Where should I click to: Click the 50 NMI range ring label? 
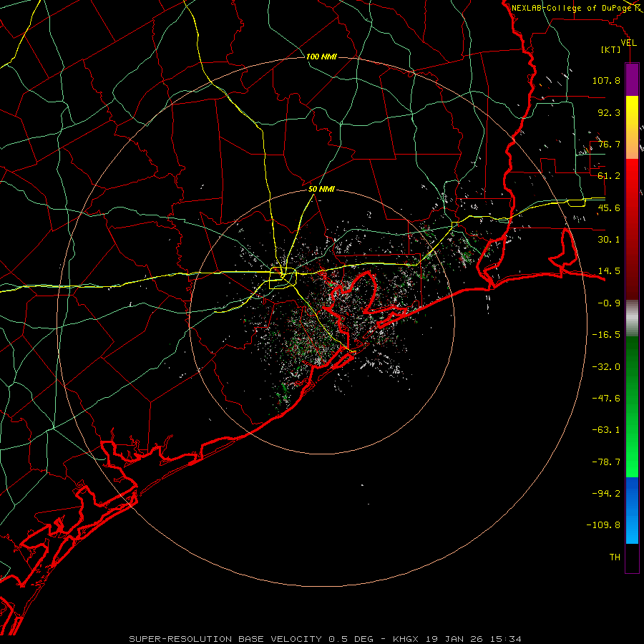pos(321,190)
